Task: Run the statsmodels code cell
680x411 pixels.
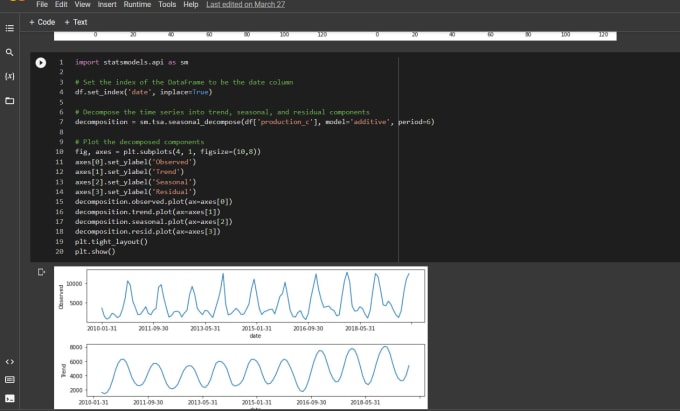Action: click(41, 63)
